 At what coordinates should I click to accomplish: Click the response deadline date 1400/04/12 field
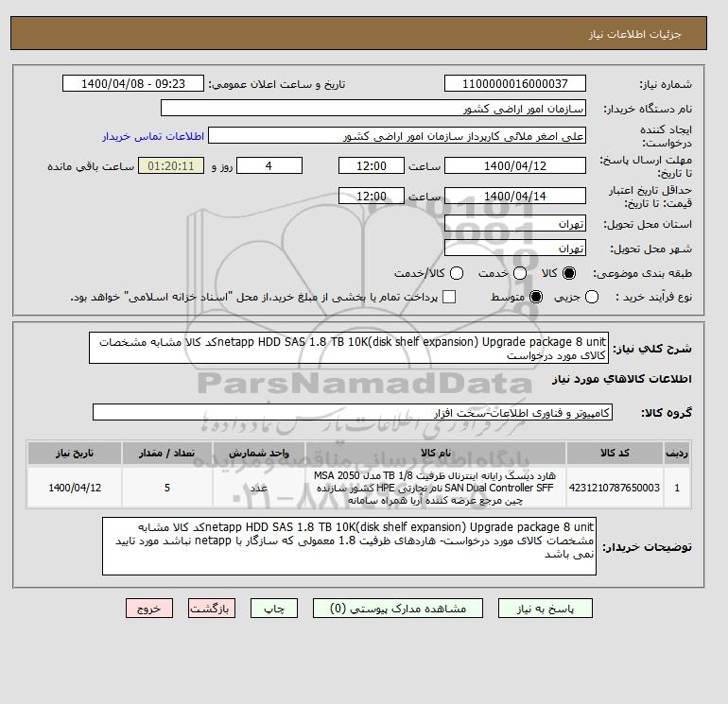(515, 165)
